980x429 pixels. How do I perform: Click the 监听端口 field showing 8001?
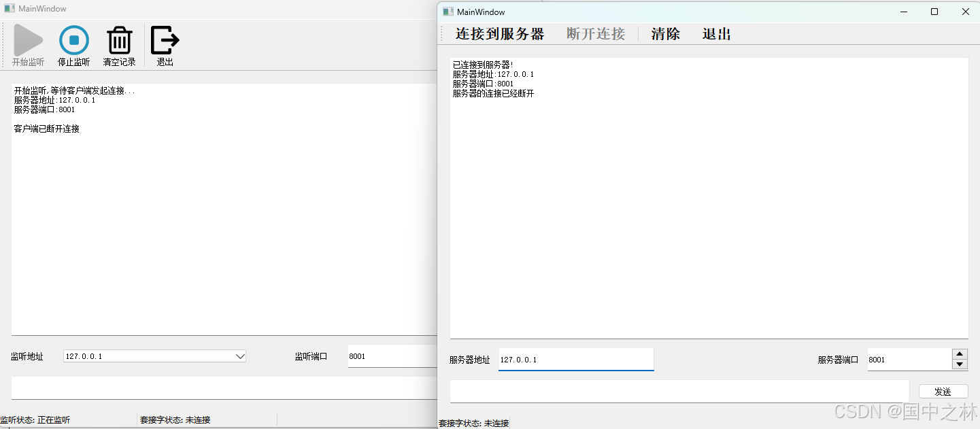coord(392,356)
